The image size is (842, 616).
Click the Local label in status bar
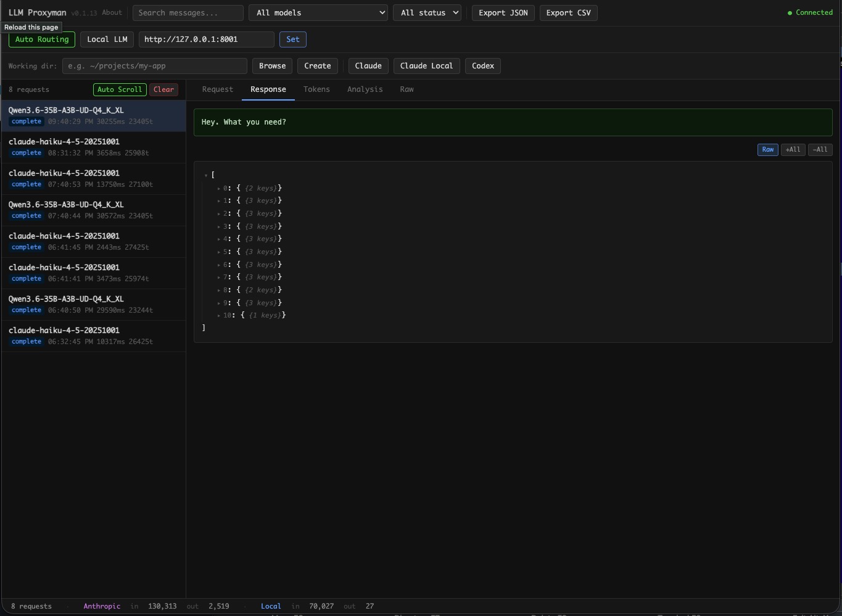tap(271, 607)
